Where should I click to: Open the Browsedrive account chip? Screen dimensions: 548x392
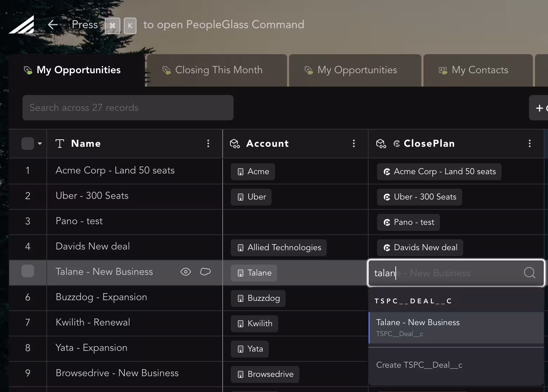[x=265, y=374]
